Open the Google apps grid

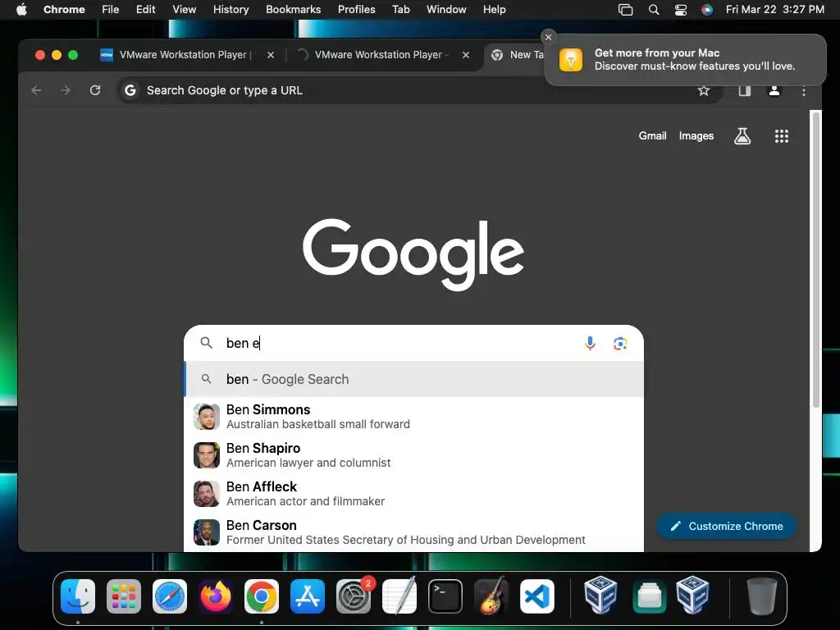pyautogui.click(x=782, y=136)
